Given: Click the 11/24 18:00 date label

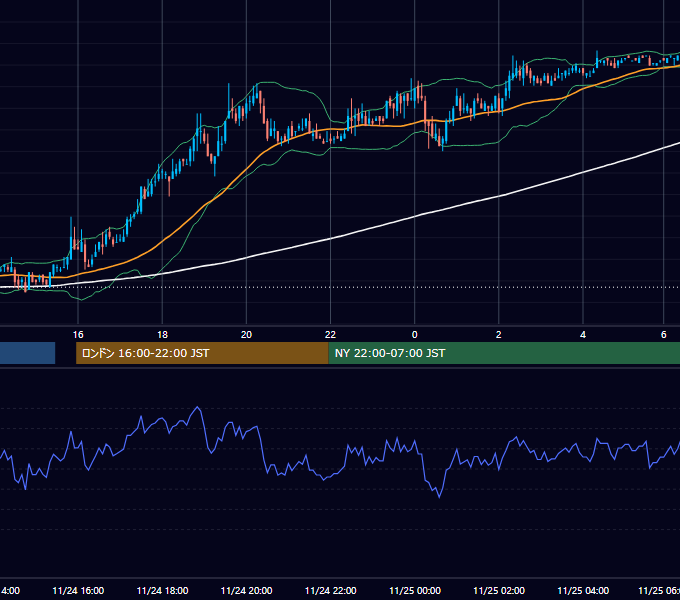Looking at the screenshot, I should 162,591.
